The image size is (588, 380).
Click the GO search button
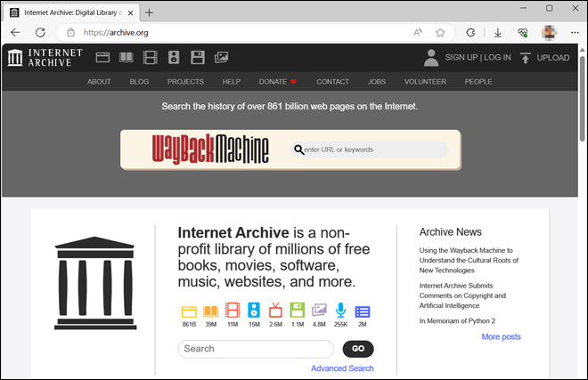tap(358, 349)
